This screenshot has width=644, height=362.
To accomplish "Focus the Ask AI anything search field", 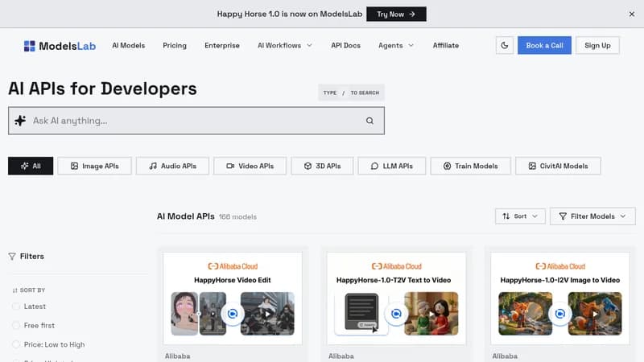I will point(196,121).
